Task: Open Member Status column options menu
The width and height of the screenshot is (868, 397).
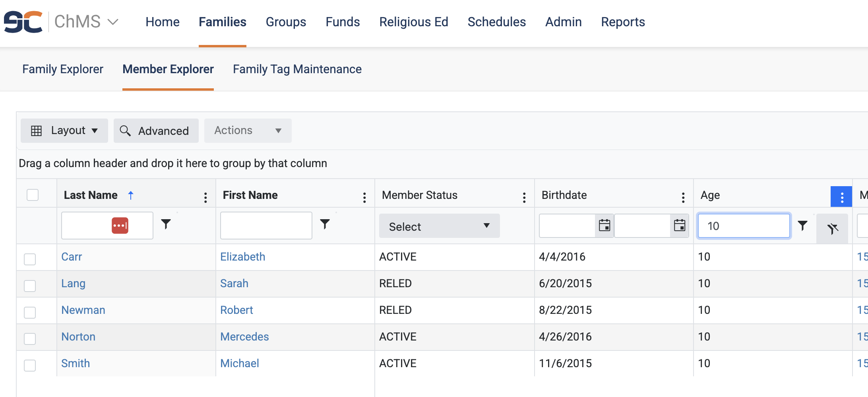Action: pyautogui.click(x=524, y=197)
